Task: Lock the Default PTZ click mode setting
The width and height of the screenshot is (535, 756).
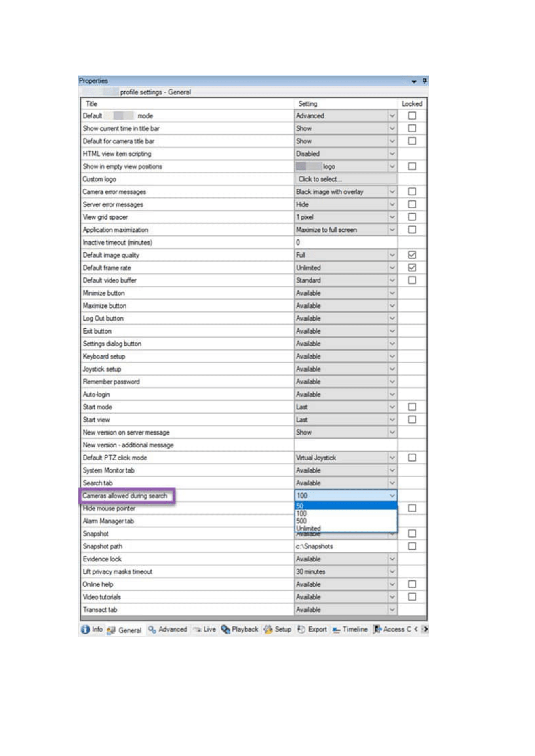Action: pos(412,458)
